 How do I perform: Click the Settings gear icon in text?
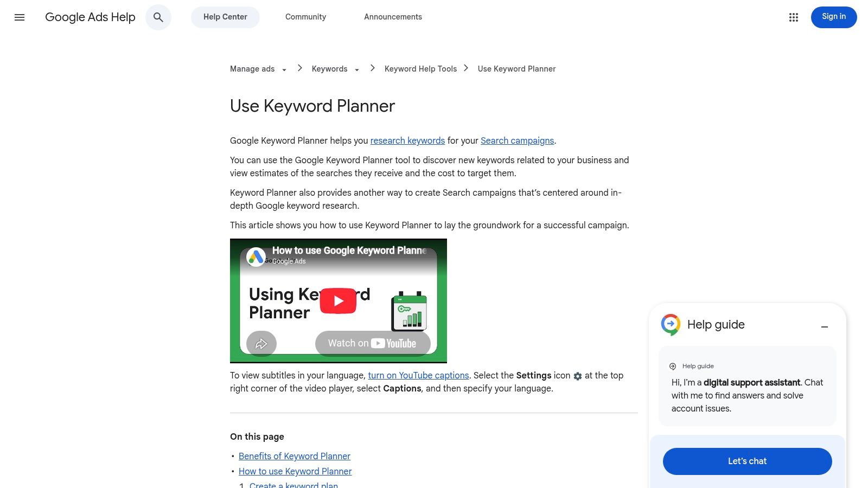point(578,376)
